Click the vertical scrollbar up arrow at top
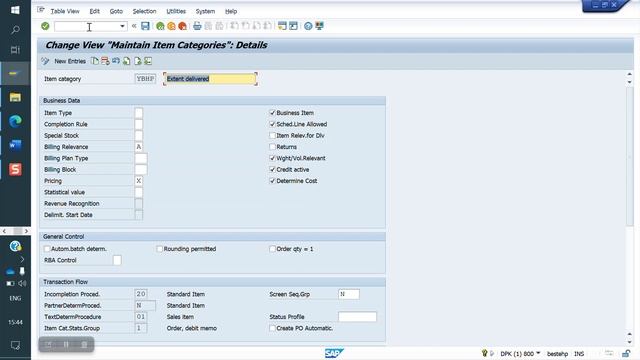Viewport: 640px width, 360px height. click(629, 74)
